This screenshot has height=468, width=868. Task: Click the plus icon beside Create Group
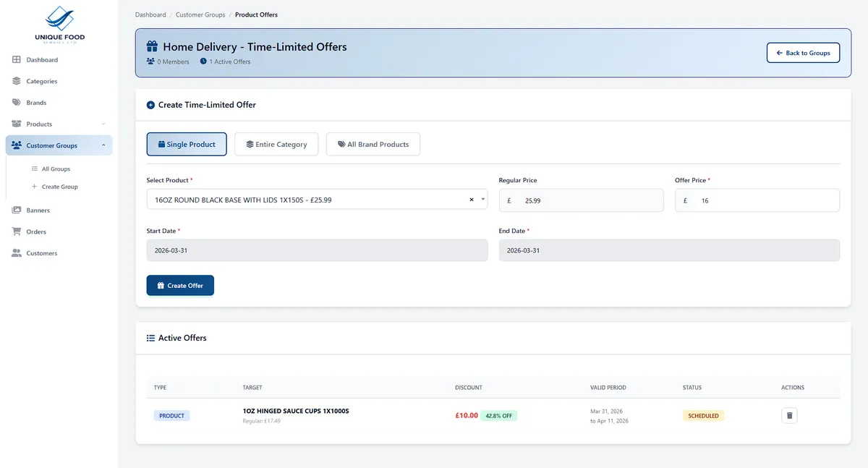[35, 187]
